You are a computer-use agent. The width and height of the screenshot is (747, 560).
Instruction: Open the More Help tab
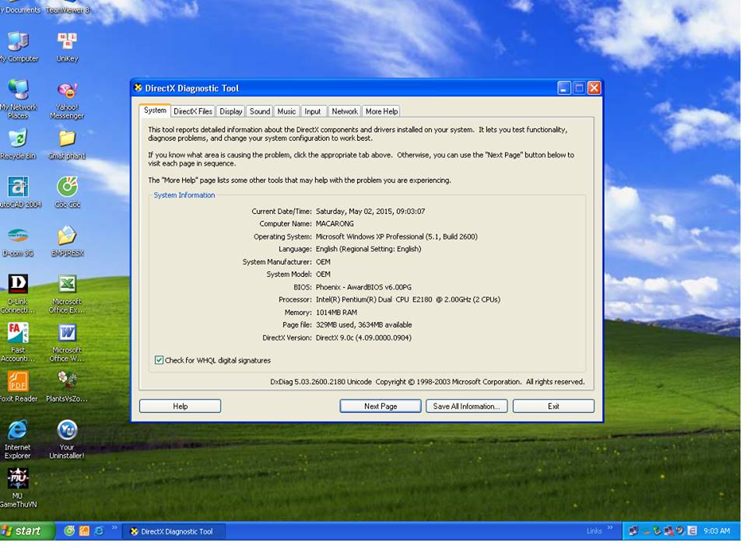pos(381,111)
